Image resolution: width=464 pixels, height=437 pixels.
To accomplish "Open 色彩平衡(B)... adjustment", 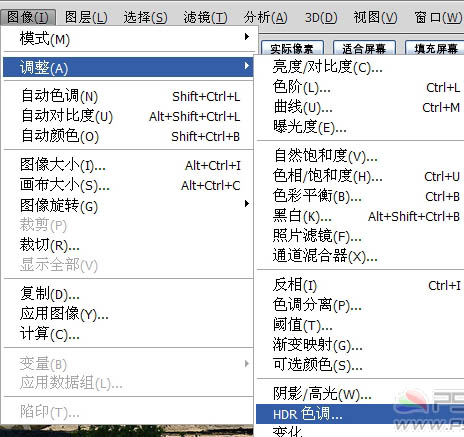I will click(360, 196).
